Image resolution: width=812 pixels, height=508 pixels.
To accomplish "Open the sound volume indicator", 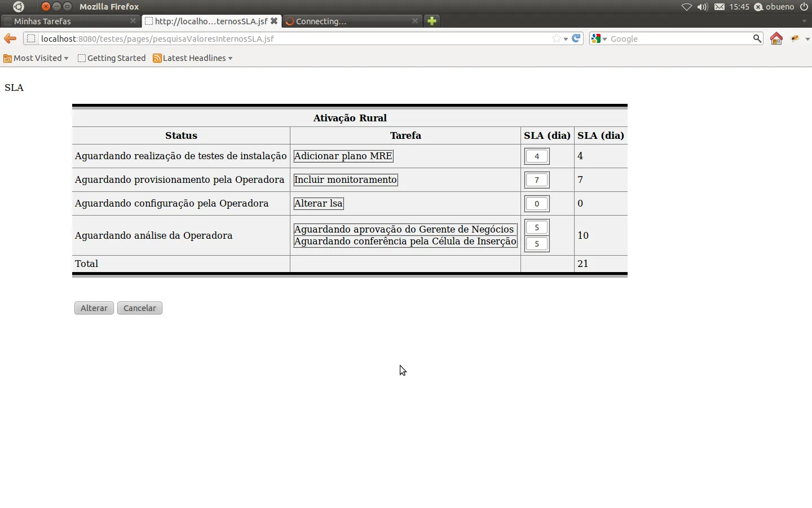I will click(x=703, y=7).
